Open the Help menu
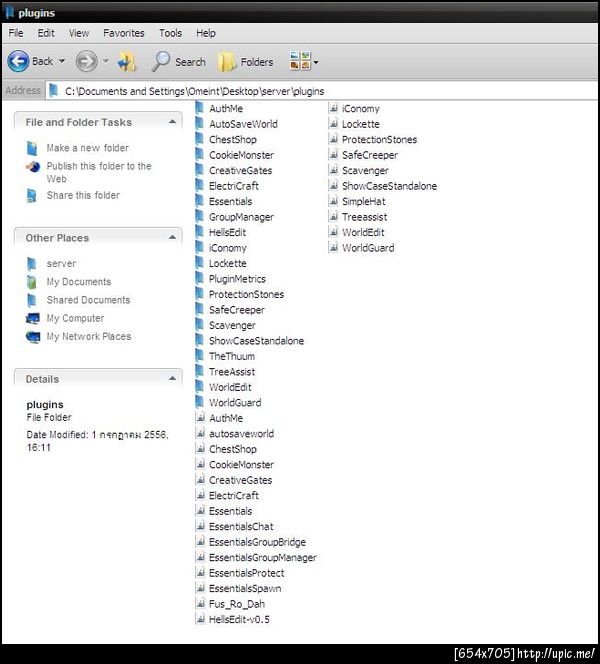 pos(206,33)
